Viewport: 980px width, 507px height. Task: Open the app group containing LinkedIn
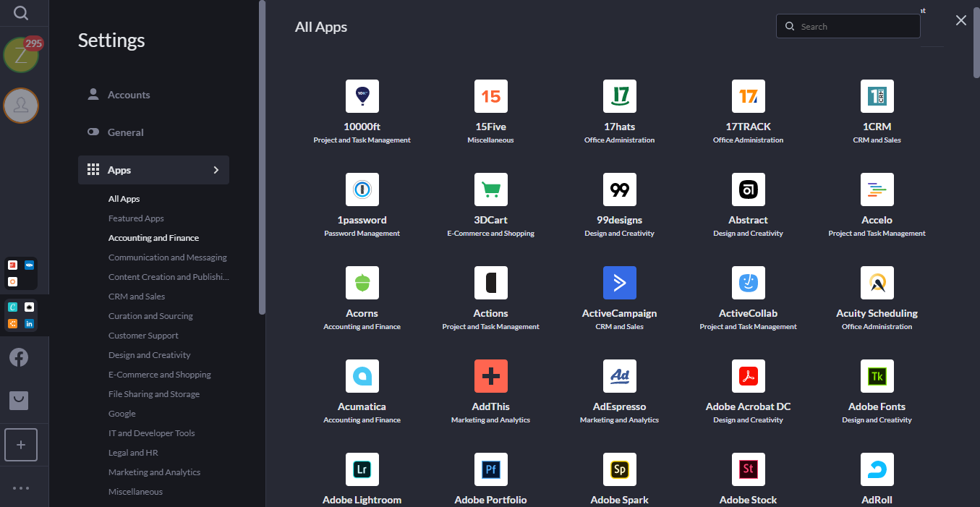(21, 315)
